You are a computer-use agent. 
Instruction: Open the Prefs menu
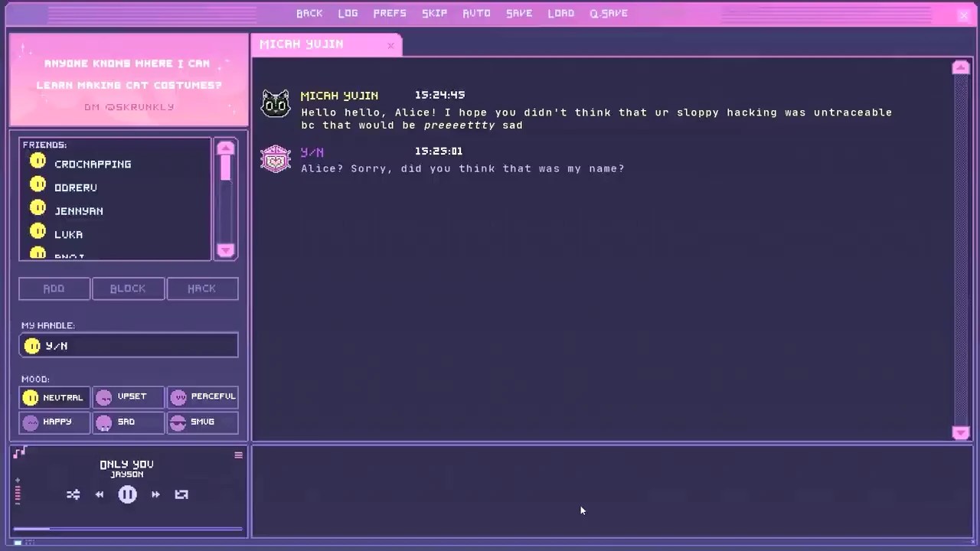[x=390, y=13]
